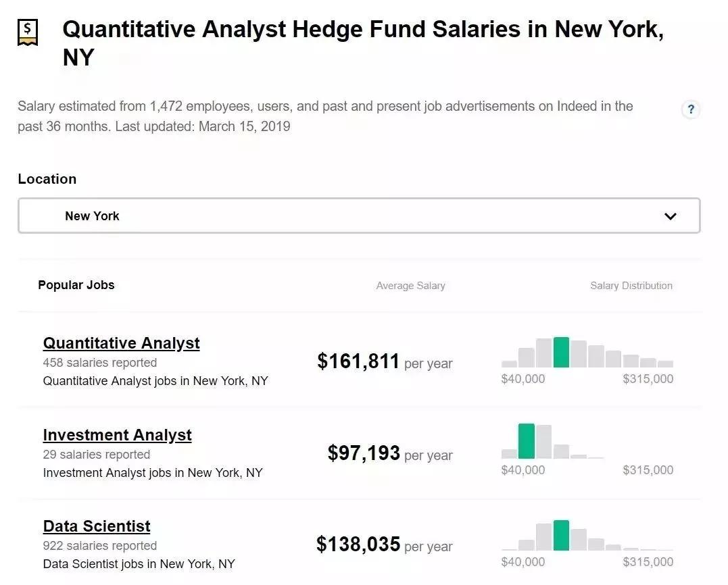Click green bar in Quantitative Analyst distribution
This screenshot has width=728, height=585.
click(561, 353)
